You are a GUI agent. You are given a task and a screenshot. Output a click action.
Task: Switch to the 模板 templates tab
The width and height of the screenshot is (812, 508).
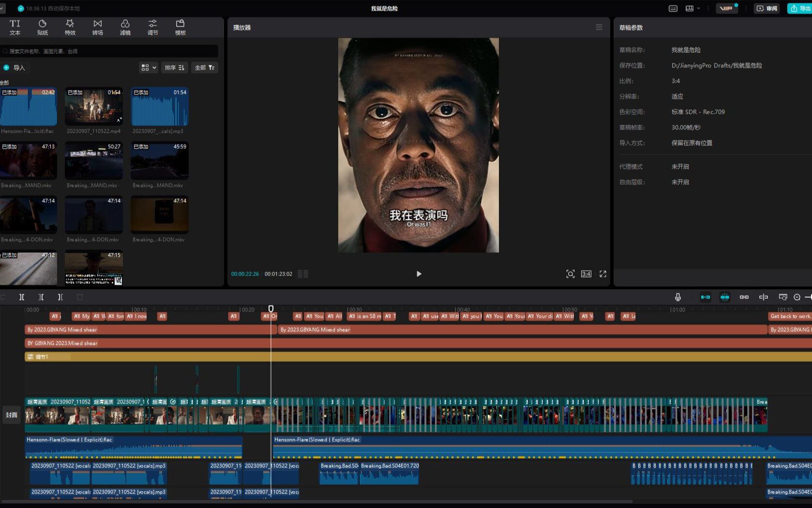tap(180, 27)
